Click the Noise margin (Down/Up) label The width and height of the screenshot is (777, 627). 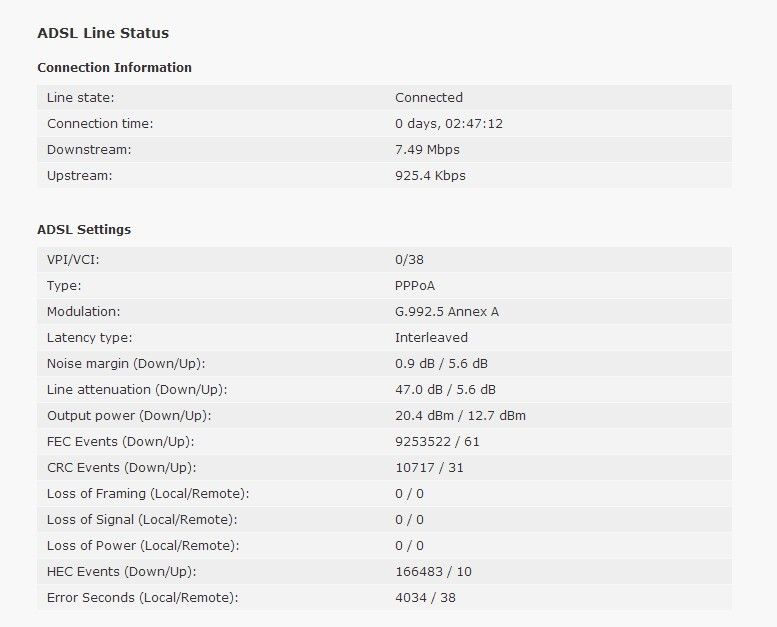click(126, 363)
